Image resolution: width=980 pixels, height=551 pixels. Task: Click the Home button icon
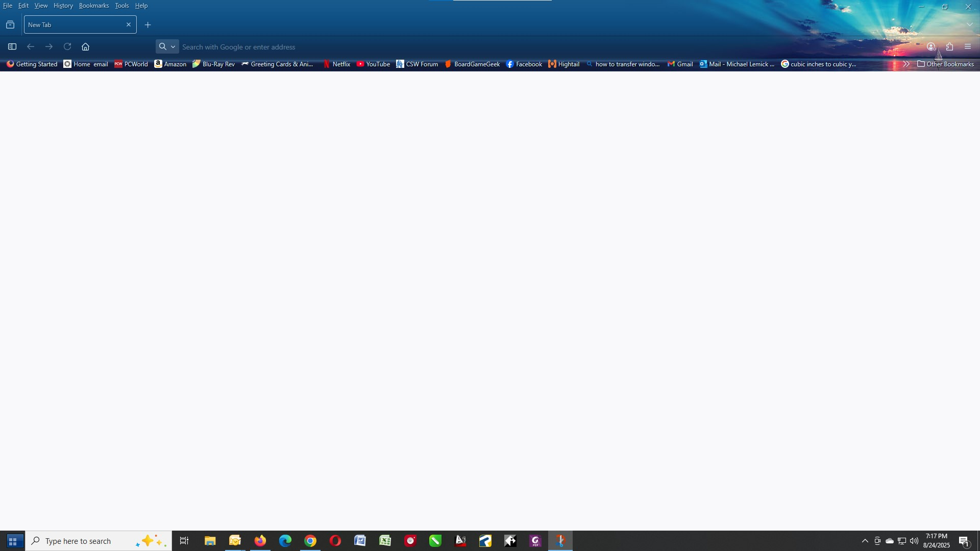(x=85, y=47)
